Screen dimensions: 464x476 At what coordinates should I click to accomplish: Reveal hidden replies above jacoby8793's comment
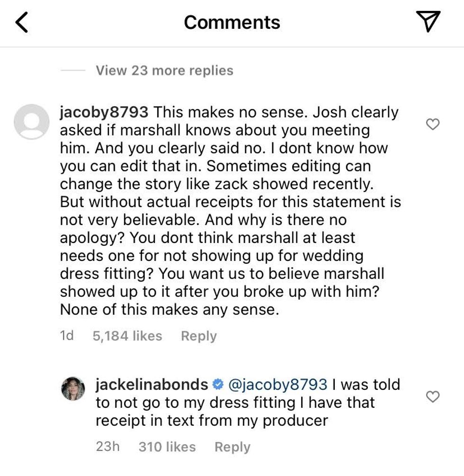[163, 70]
